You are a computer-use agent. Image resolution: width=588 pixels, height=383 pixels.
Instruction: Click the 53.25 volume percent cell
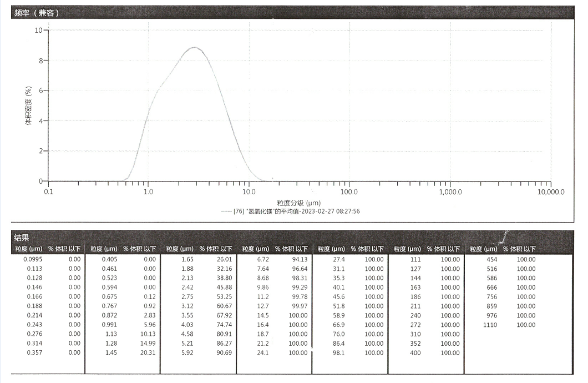coord(223,297)
